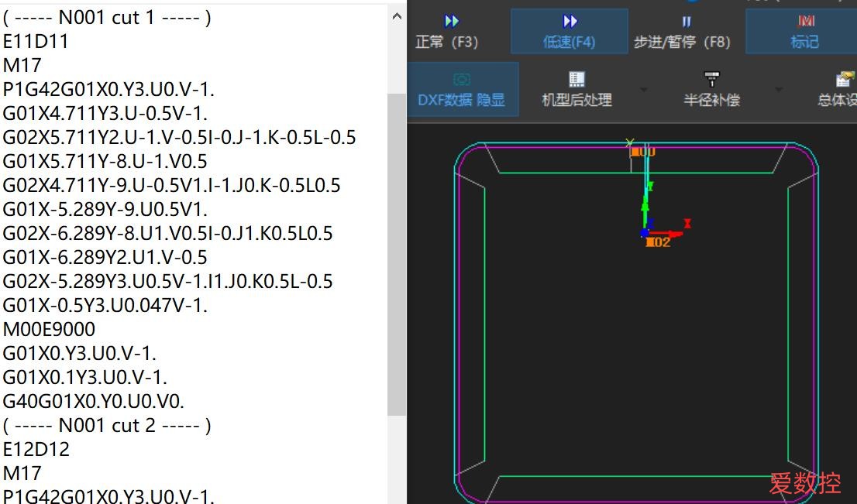The height and width of the screenshot is (504, 857).
Task: Select code line M00E9000
Action: (49, 330)
